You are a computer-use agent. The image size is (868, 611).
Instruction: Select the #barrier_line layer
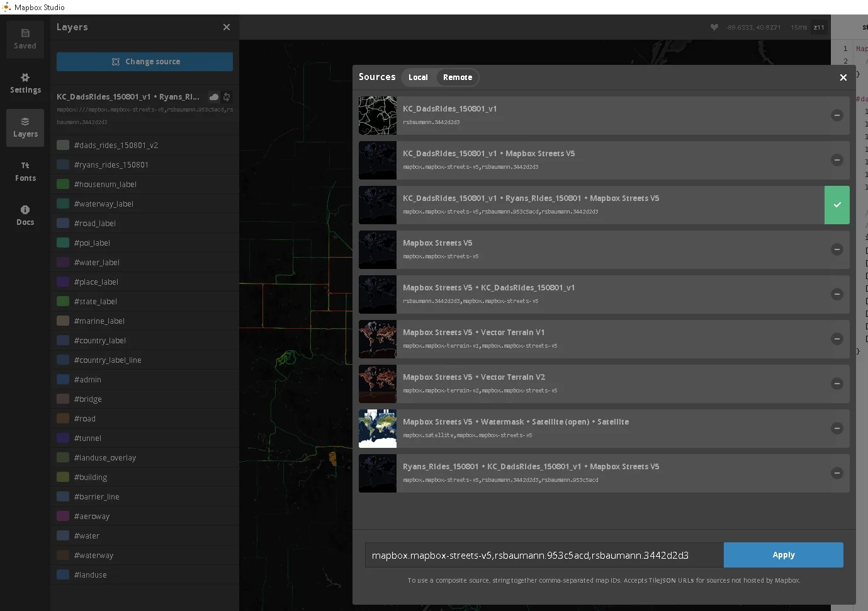tap(145, 496)
